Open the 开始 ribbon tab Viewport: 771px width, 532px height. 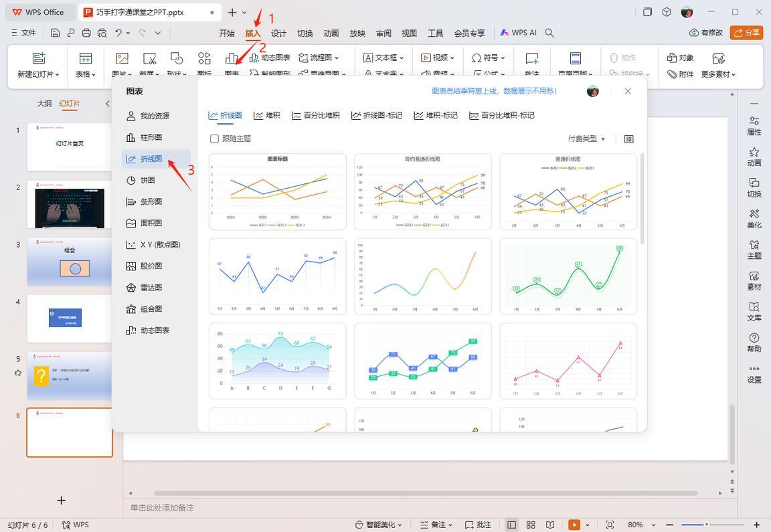point(227,33)
